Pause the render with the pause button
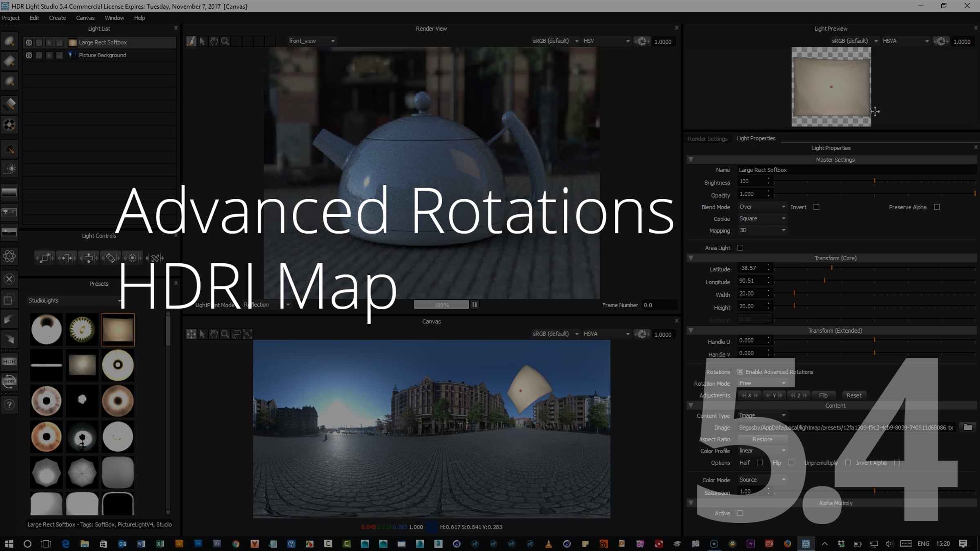This screenshot has width=980, height=551. (x=474, y=304)
